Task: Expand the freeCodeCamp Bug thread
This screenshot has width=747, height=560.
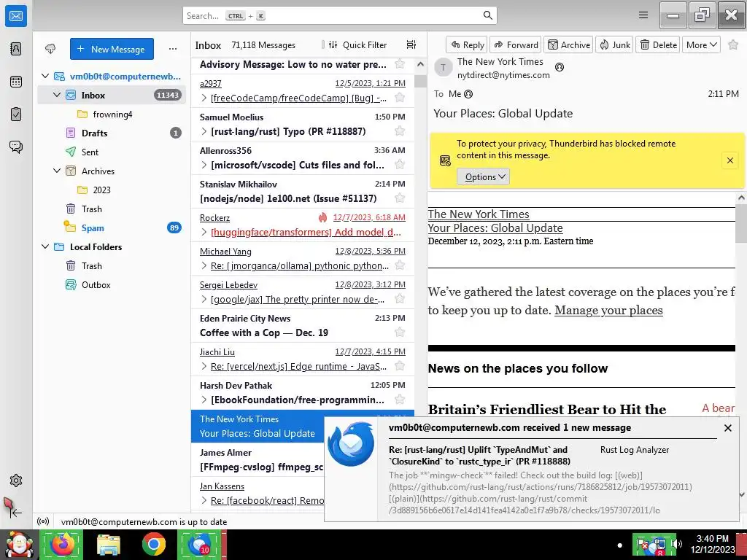Action: point(204,98)
